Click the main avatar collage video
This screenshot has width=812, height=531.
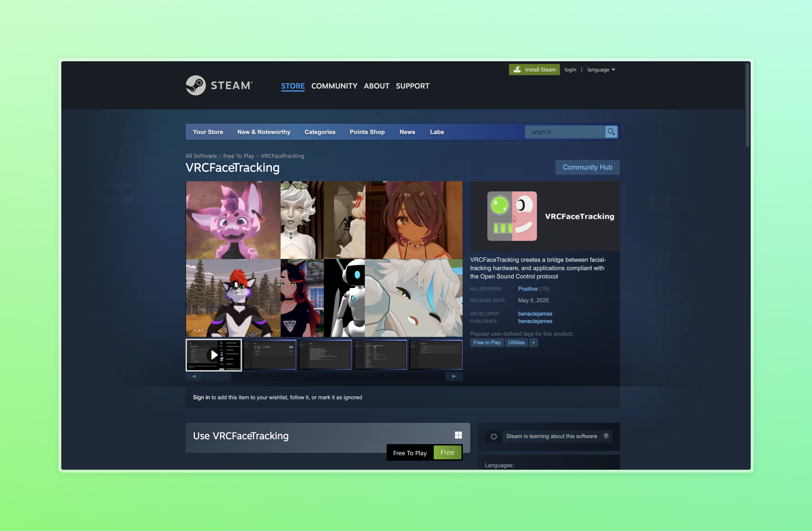pos(324,259)
